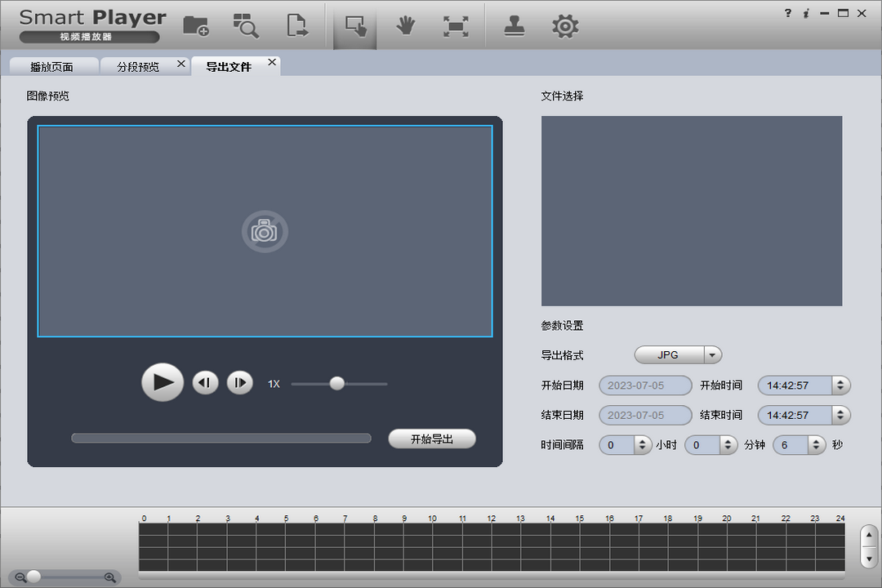Expand the JPG export format dropdown
882x588 pixels.
[x=712, y=355]
